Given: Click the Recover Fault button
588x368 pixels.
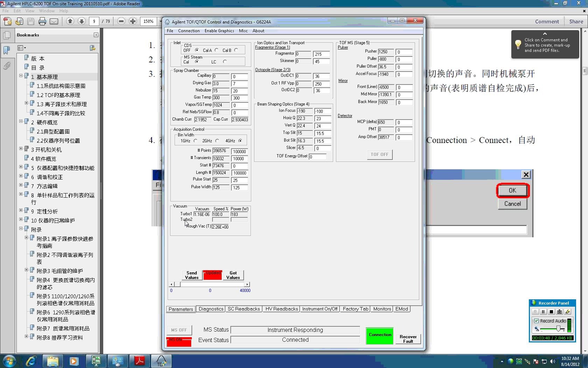Looking at the screenshot, I should coord(408,339).
